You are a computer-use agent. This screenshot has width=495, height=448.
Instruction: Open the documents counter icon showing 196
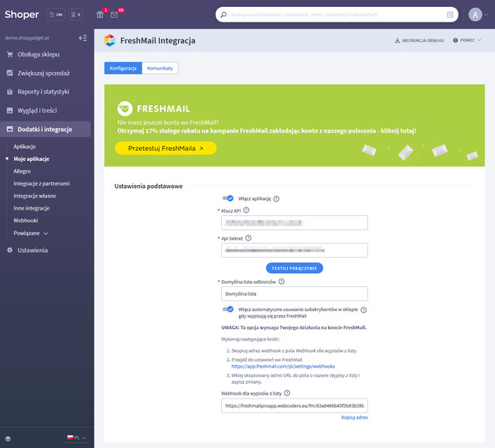56,15
